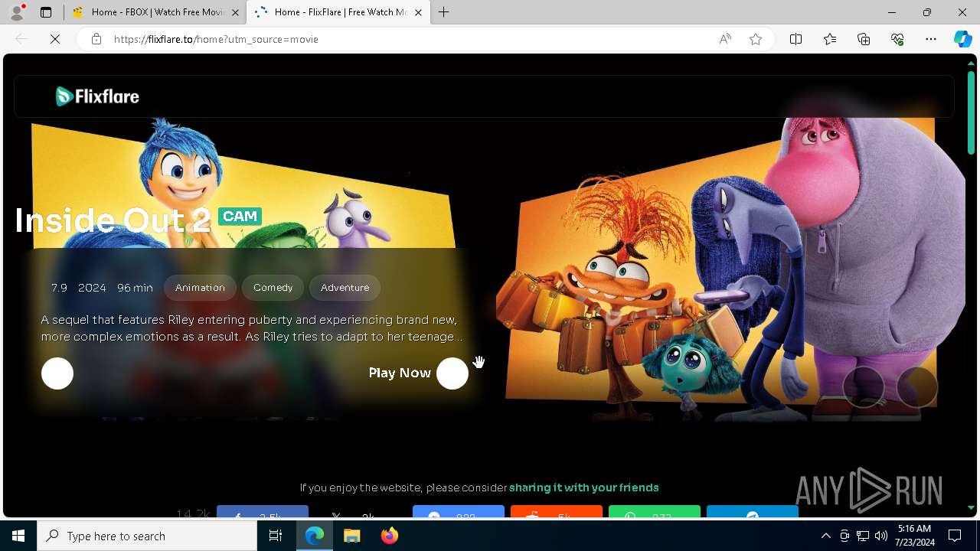The width and height of the screenshot is (980, 551).
Task: Select the Comedy genre tag
Action: coord(273,288)
